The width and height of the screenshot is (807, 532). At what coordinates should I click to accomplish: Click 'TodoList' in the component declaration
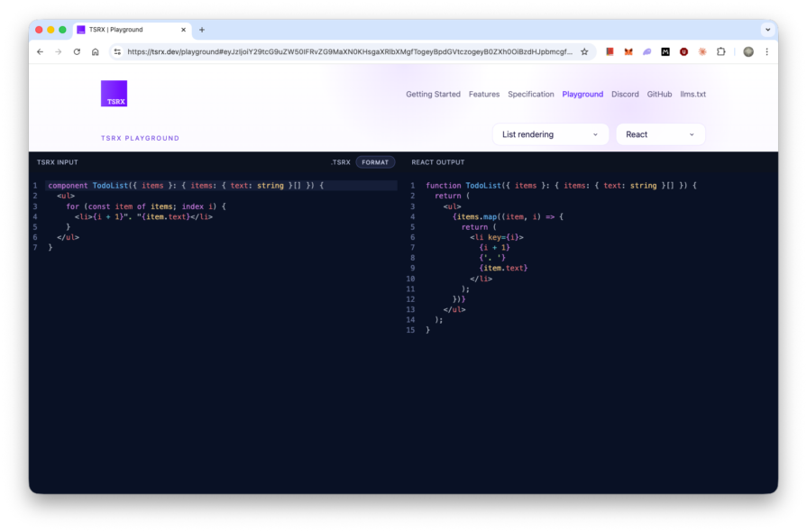click(x=110, y=185)
